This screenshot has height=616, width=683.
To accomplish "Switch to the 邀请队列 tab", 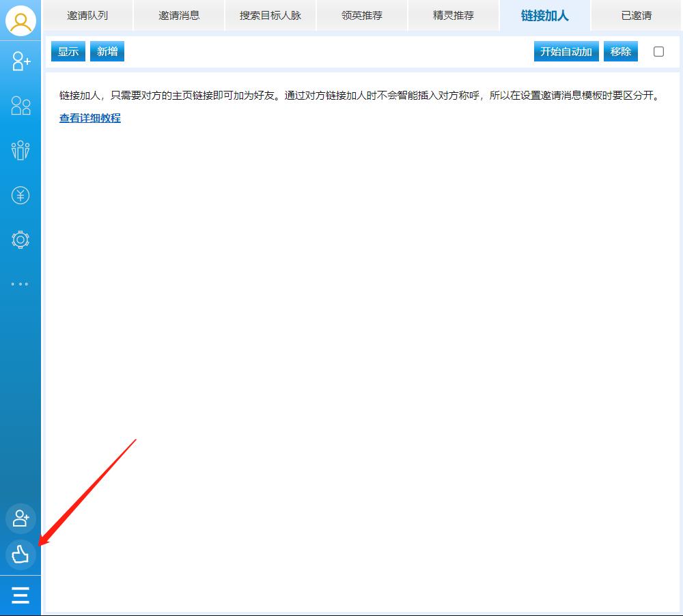I will click(x=87, y=15).
